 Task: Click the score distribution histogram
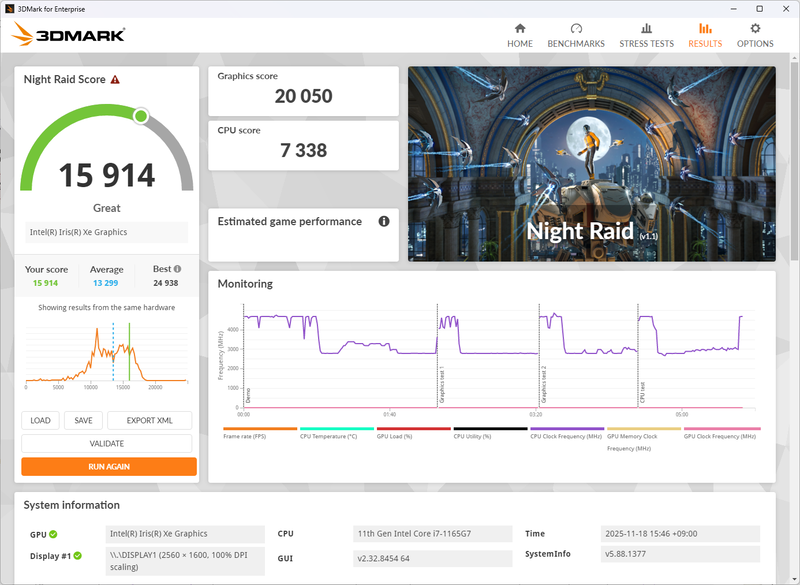pyautogui.click(x=107, y=354)
